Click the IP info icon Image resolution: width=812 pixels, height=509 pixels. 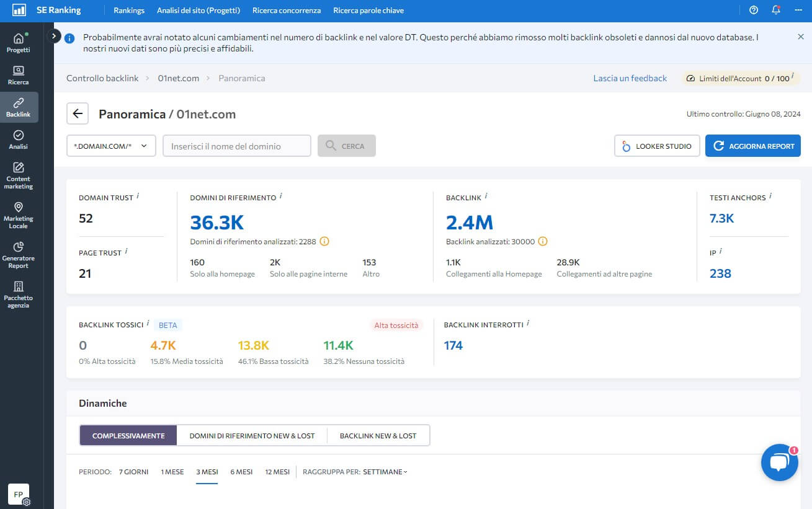721,251
